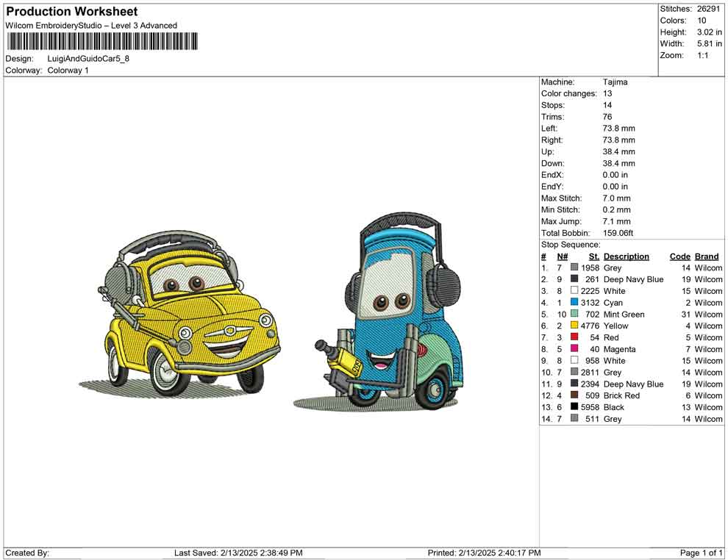Click the Stop Sequence heading

tap(571, 245)
